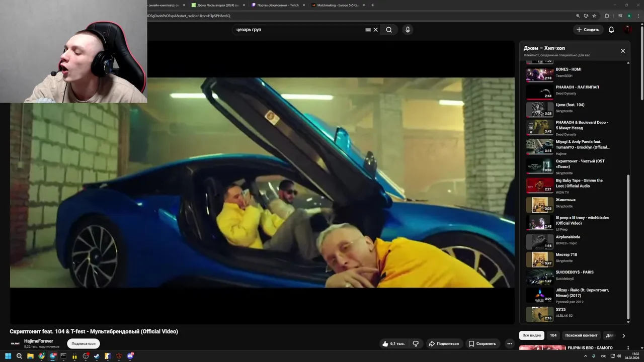The width and height of the screenshot is (644, 362).
Task: Clear the search query with the X
Action: tap(375, 30)
